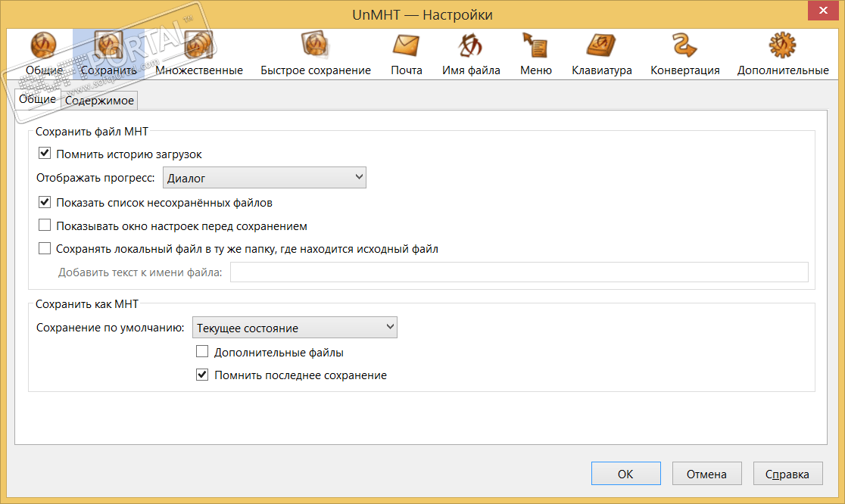845x504 pixels.
Task: Focus the Добавить текст к имени файла field
Action: (519, 272)
